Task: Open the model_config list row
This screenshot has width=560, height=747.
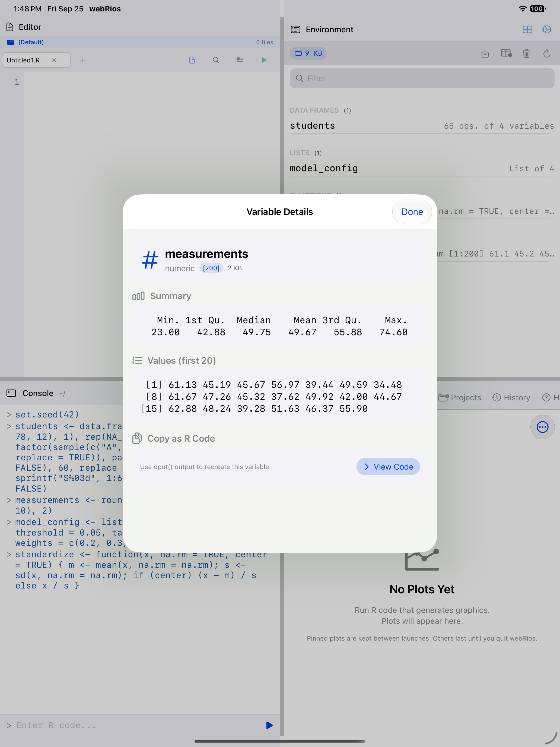Action: click(x=422, y=168)
